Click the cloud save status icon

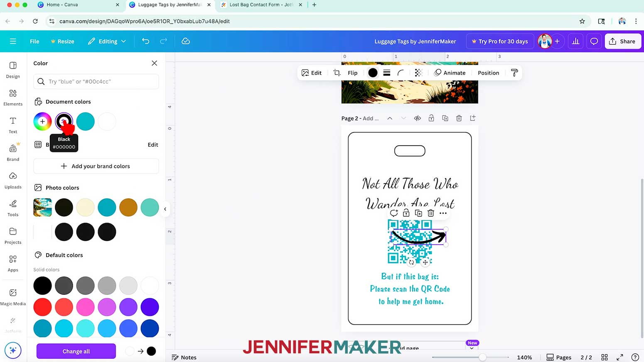[x=186, y=41]
